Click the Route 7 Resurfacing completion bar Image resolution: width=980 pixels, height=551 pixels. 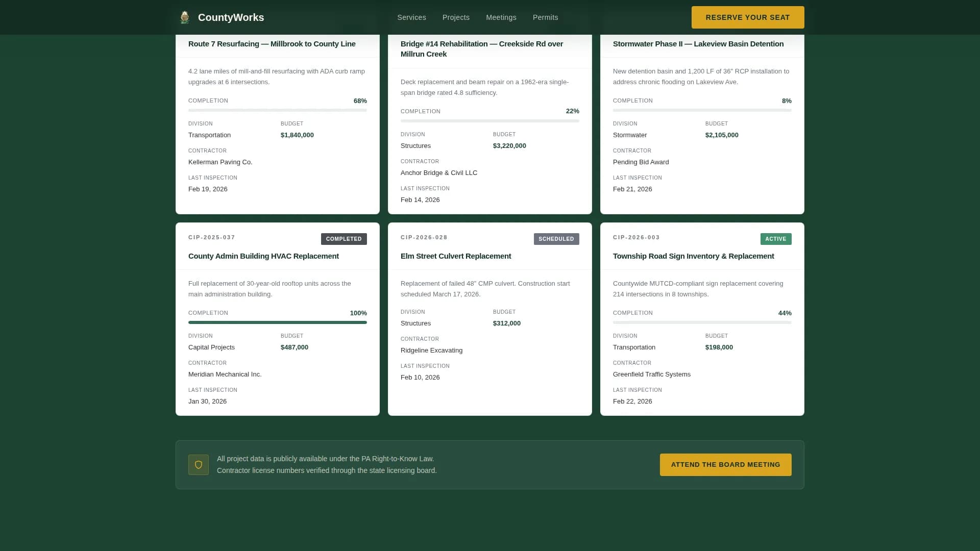point(278,110)
